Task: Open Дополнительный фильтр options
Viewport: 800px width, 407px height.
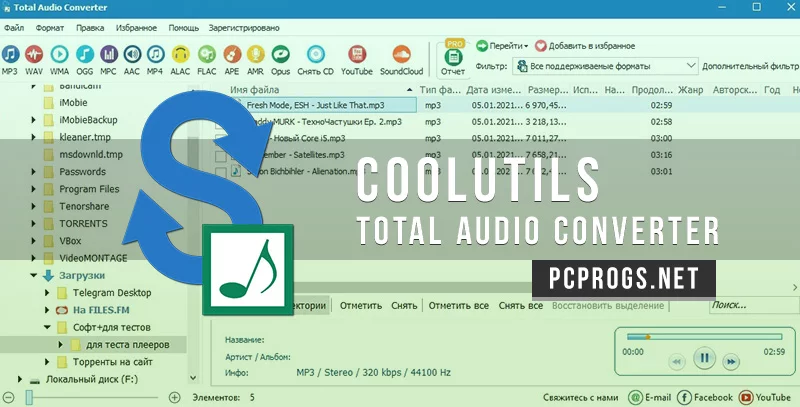Action: [750, 66]
